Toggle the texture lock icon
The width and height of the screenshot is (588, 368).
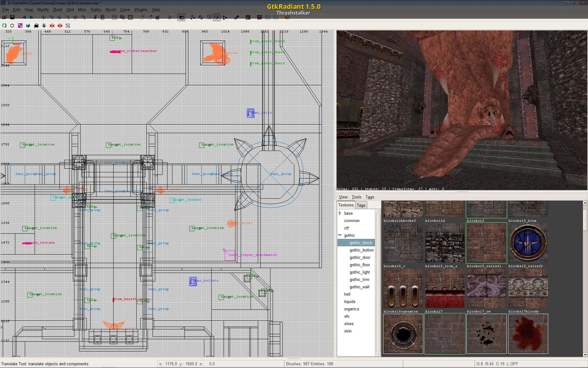[x=248, y=17]
